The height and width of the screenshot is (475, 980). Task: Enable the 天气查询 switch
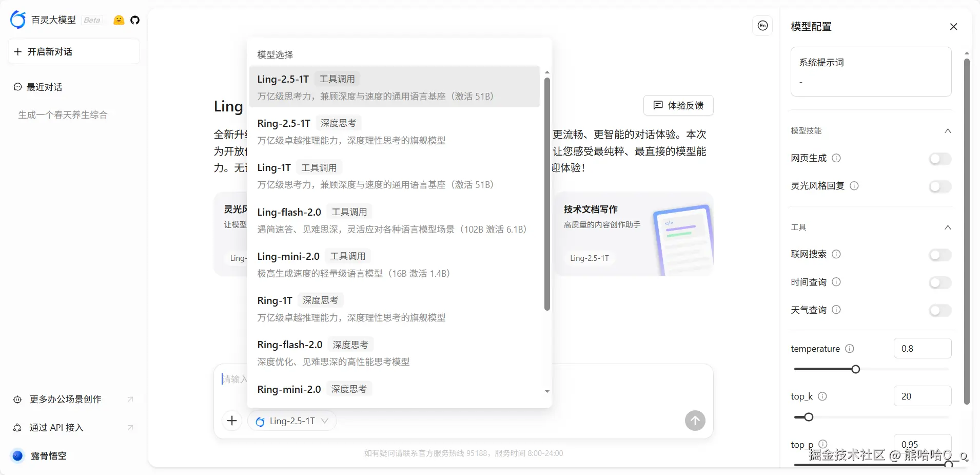point(940,310)
